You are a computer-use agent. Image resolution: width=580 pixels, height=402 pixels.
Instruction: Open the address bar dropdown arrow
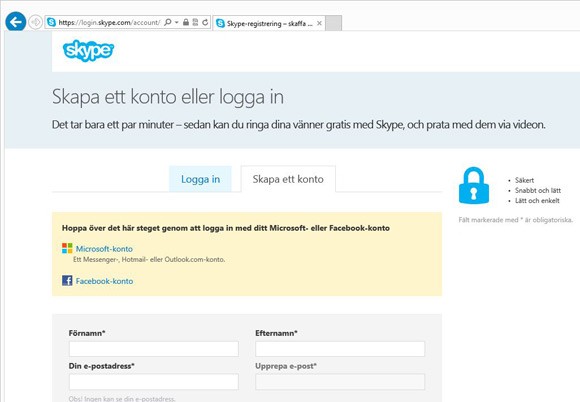click(x=176, y=22)
